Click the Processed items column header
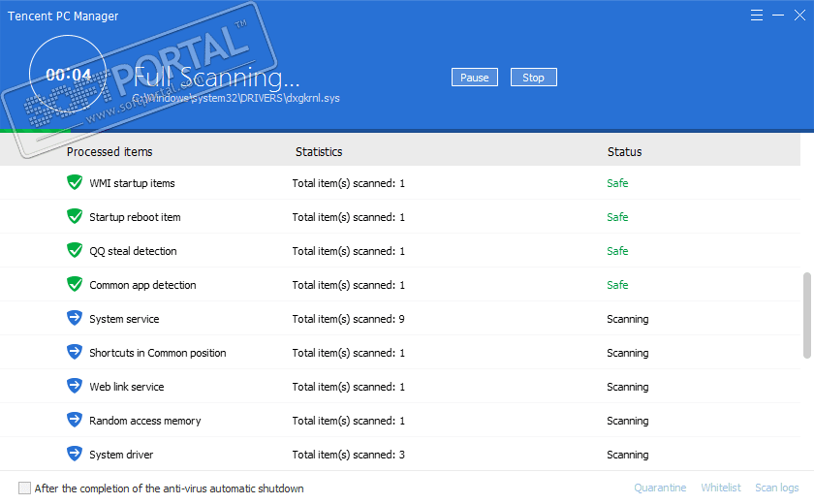814x504 pixels. click(x=110, y=151)
